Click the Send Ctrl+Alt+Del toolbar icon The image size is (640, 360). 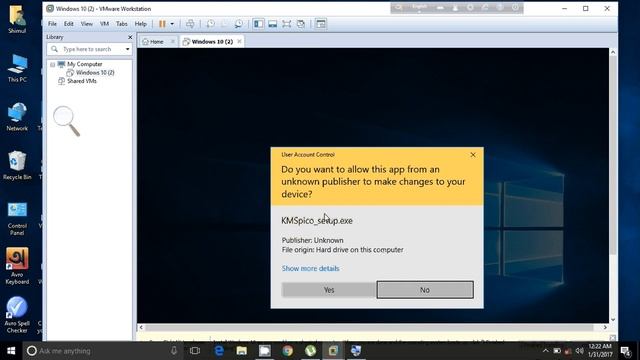click(x=190, y=24)
